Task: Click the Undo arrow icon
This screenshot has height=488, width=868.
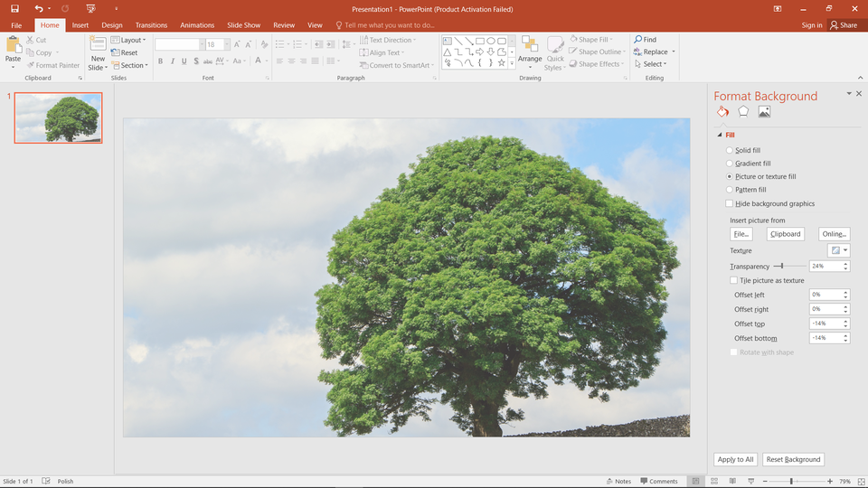Action: pyautogui.click(x=38, y=8)
